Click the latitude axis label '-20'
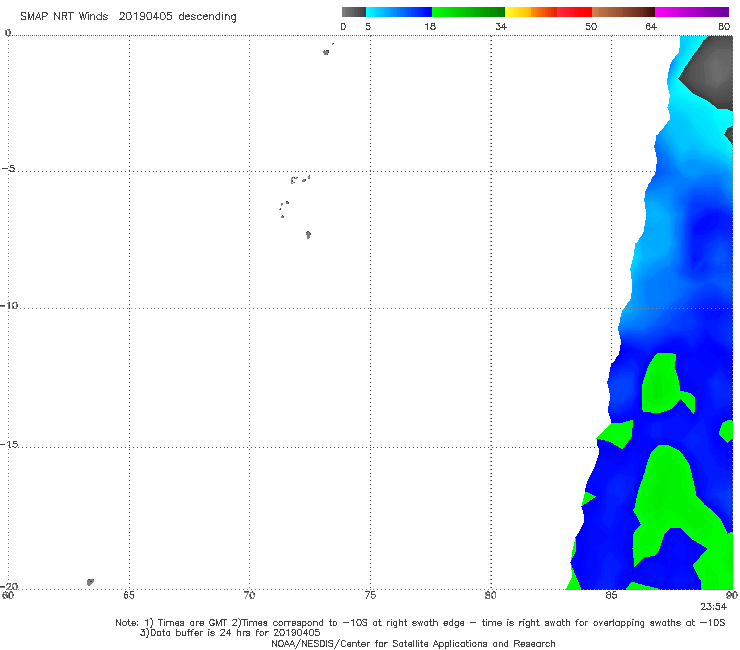Image resolution: width=740 pixels, height=650 pixels. [x=9, y=586]
